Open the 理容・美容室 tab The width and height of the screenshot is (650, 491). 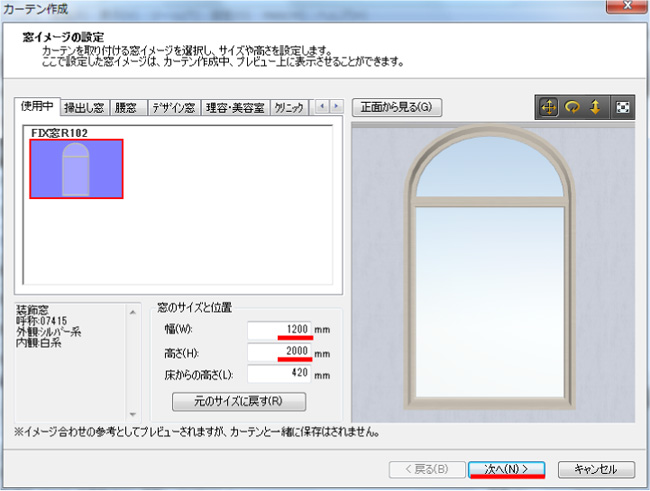234,107
